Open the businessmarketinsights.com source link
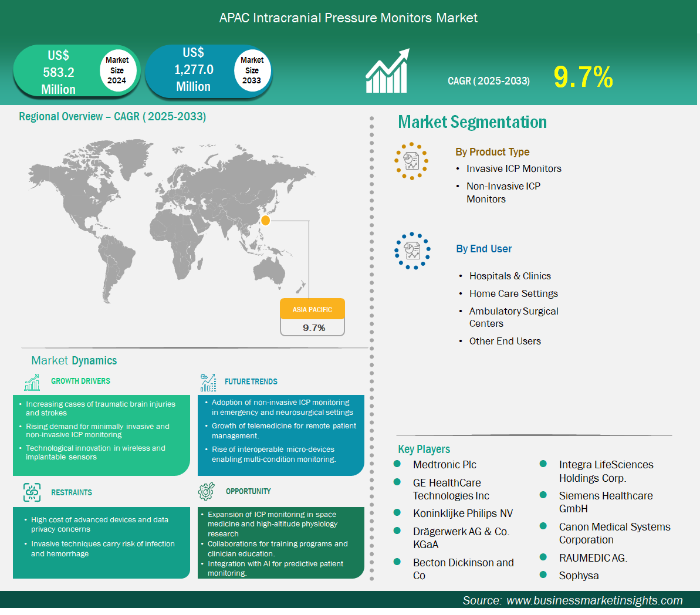This screenshot has width=700, height=615. 594,600
